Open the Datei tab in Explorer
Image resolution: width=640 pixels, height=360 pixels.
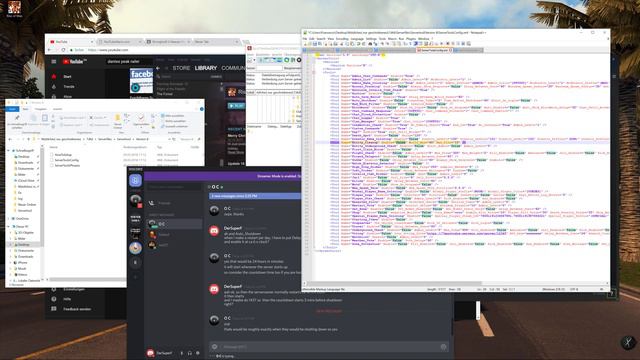pos(13,109)
